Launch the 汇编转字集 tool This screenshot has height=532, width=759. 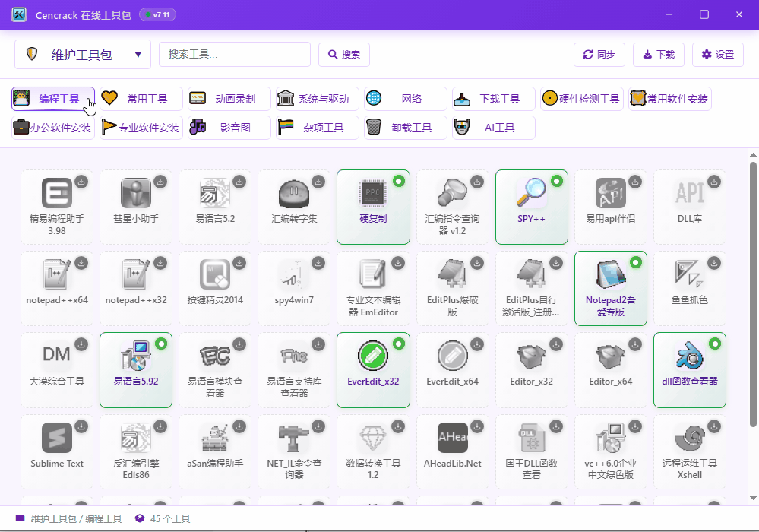pos(294,207)
